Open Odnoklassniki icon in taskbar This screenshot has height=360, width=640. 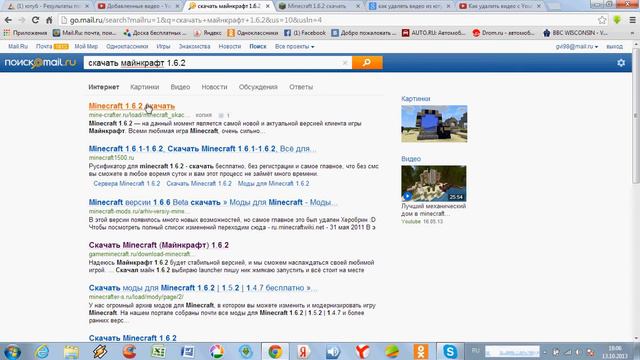[421, 351]
